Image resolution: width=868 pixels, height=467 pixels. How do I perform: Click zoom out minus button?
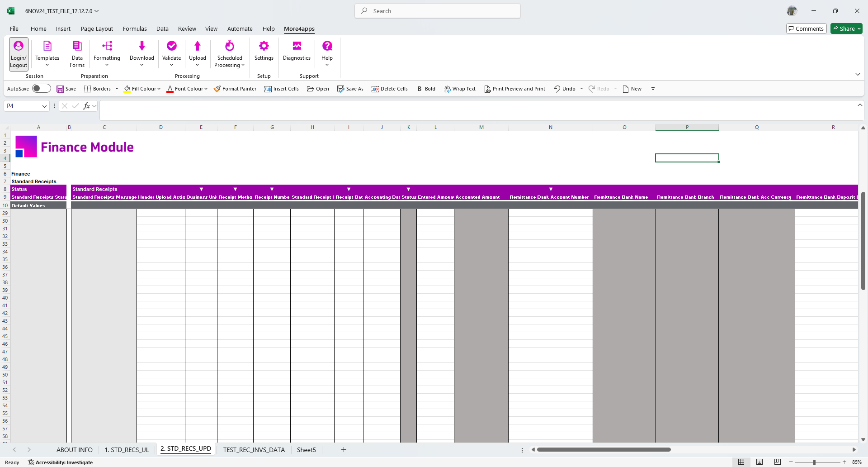(x=791, y=462)
